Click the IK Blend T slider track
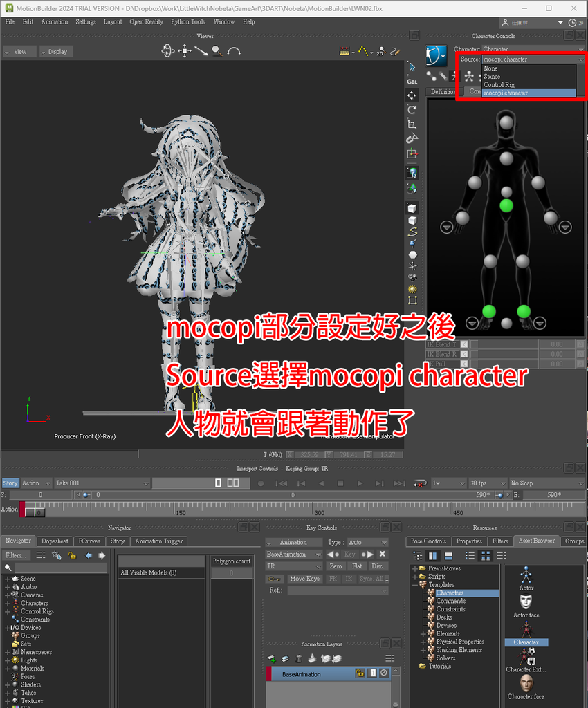The height and width of the screenshot is (708, 588). pyautogui.click(x=504, y=344)
